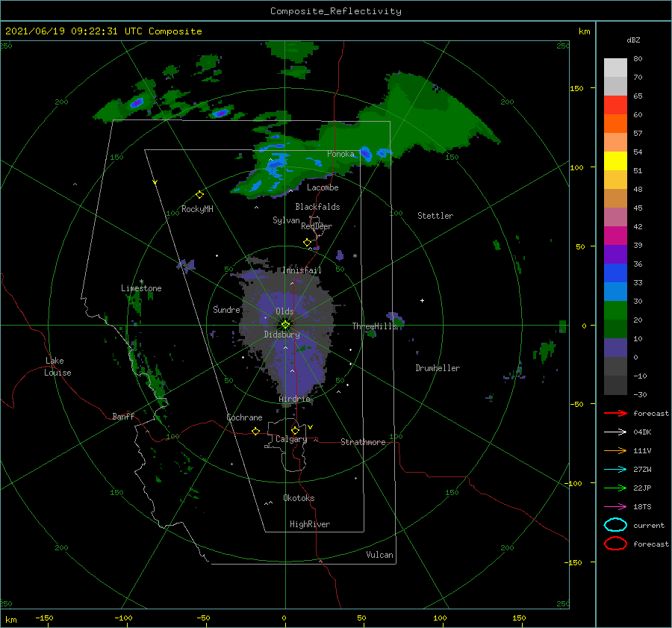
Task: Click the HighRiver city label
Action: pyautogui.click(x=310, y=524)
